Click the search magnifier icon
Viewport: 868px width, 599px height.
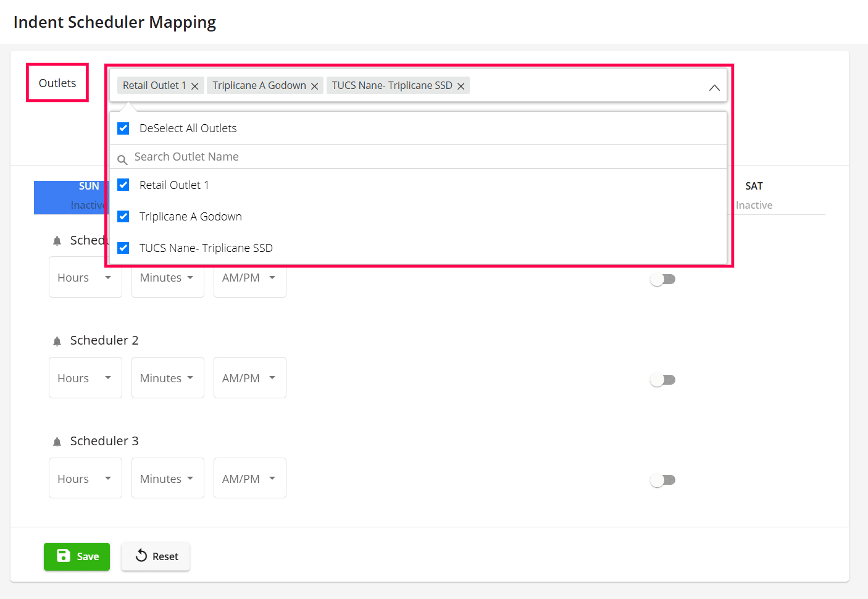[122, 160]
